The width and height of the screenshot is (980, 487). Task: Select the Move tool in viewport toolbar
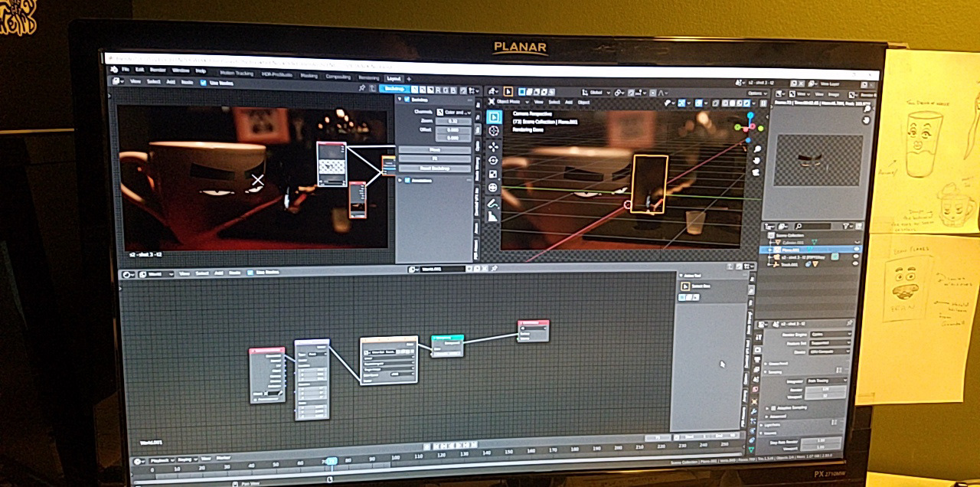pyautogui.click(x=494, y=145)
